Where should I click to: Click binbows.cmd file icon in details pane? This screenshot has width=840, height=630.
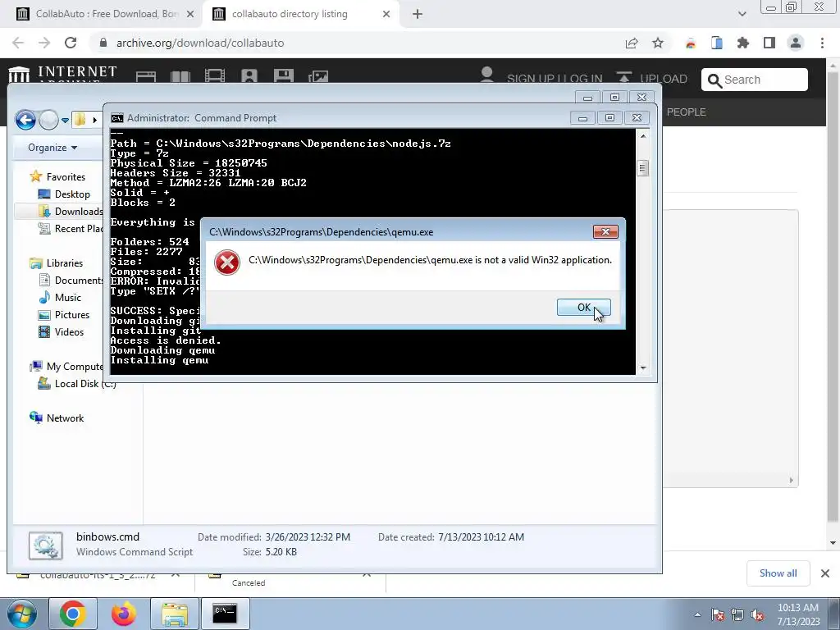(x=46, y=546)
